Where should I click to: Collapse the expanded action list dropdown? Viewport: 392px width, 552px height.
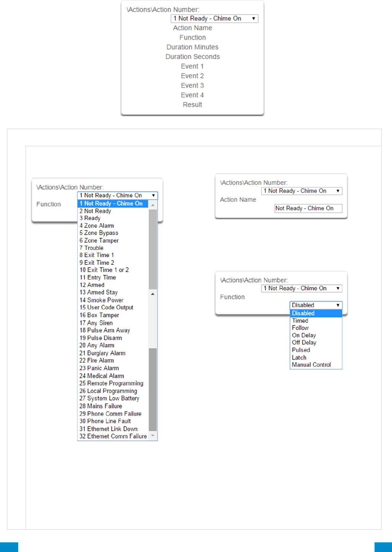tap(118, 195)
